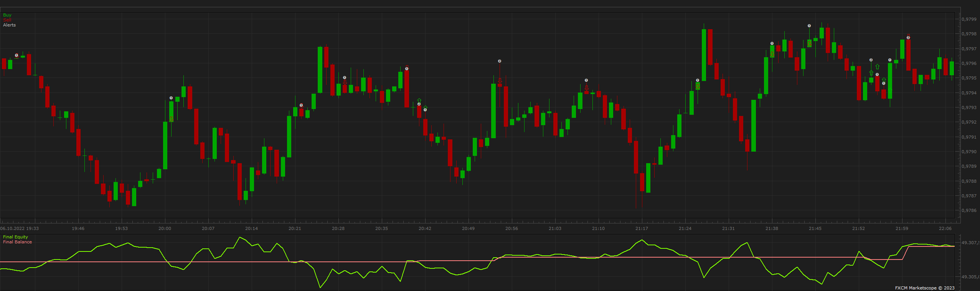Click the 19:46 time axis label
This screenshot has height=291, width=980.
78,228
